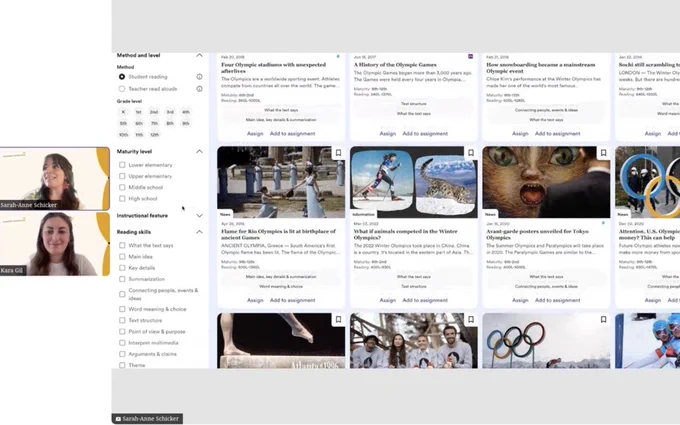Viewport: 680px width, 425px height.
Task: Collapse the Method and level section
Action: point(199,55)
